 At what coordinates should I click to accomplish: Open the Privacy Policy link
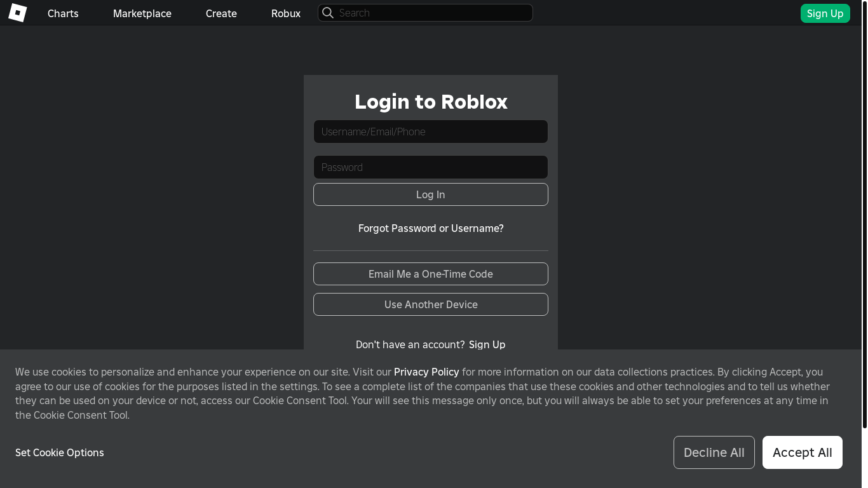coord(426,372)
